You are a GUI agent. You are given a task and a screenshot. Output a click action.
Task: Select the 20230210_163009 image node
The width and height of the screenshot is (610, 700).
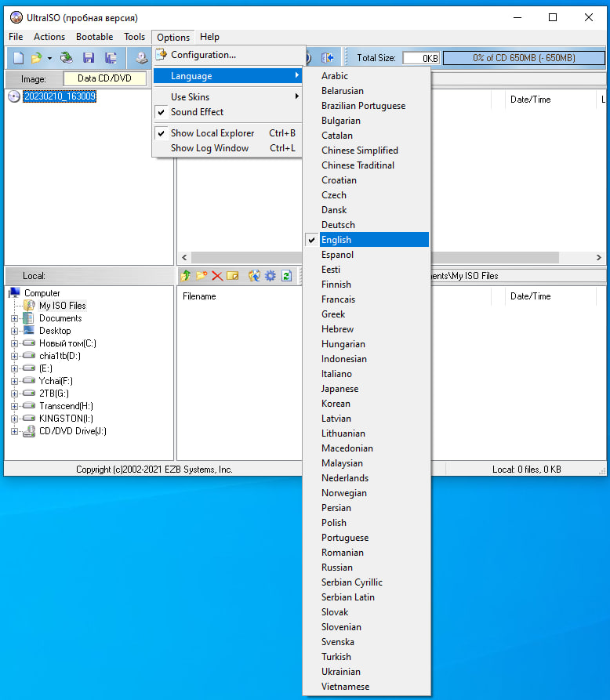tap(60, 96)
